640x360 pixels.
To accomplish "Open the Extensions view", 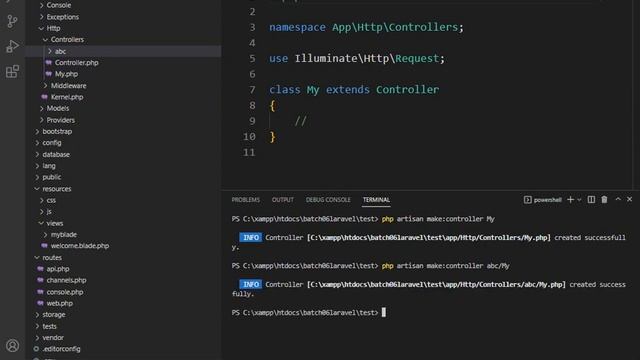I will [12, 71].
